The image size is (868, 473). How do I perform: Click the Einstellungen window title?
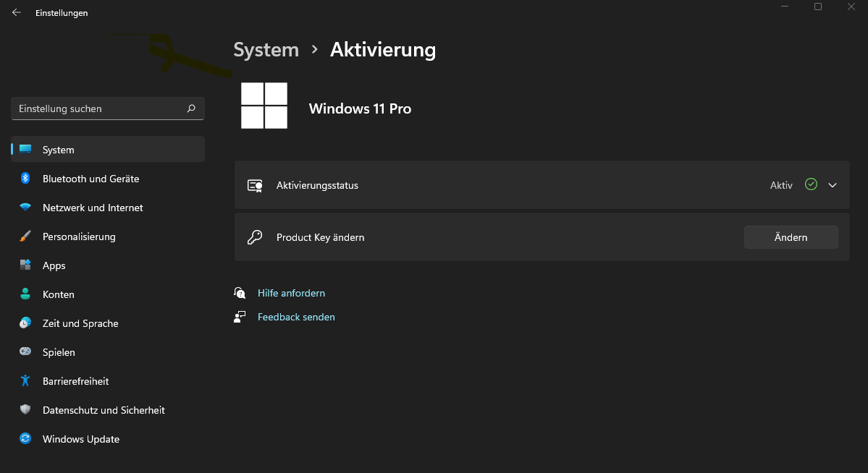[x=62, y=13]
